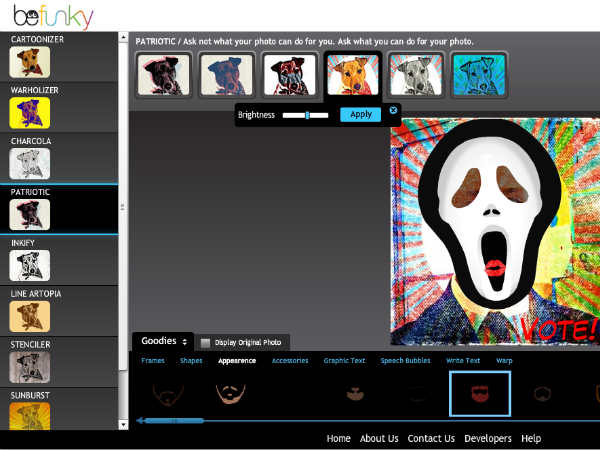Image resolution: width=600 pixels, height=450 pixels.
Task: Toggle Display Original Photo checkbox
Action: point(205,342)
